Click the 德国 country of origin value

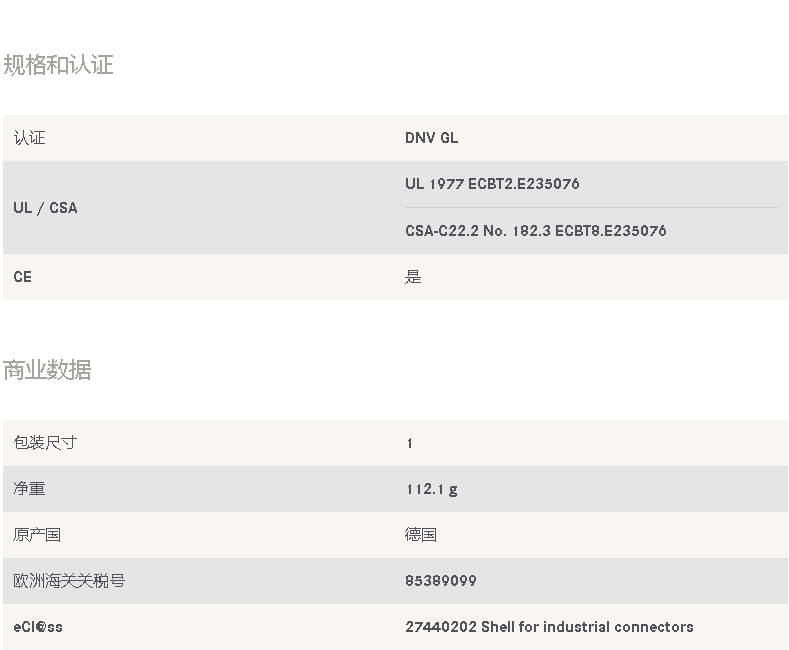(421, 535)
